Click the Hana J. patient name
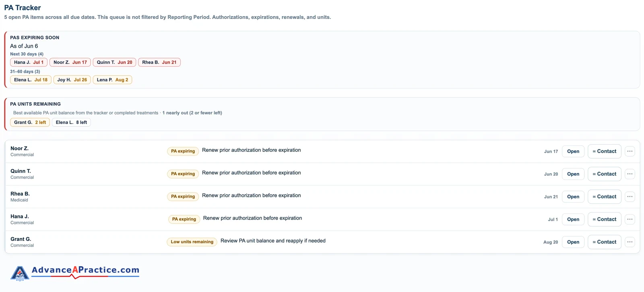This screenshot has height=292, width=644. (20, 217)
